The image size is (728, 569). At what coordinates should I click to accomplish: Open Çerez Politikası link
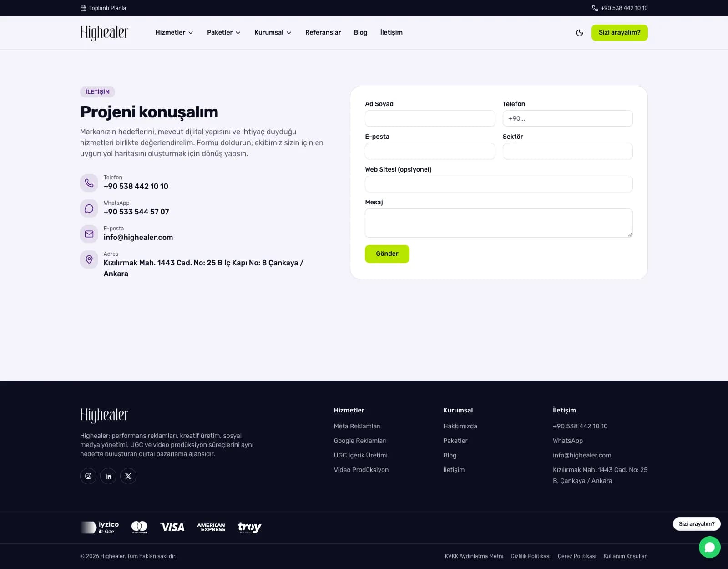(x=577, y=556)
